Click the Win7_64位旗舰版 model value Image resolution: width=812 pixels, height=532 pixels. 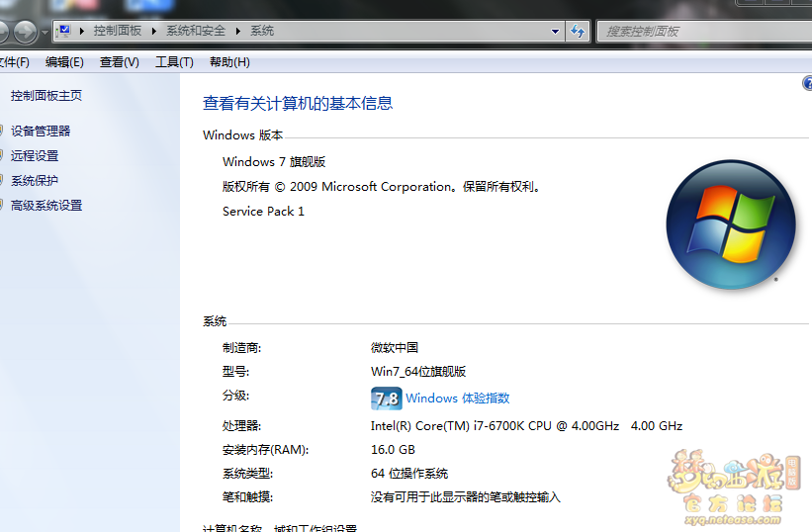[x=418, y=372]
